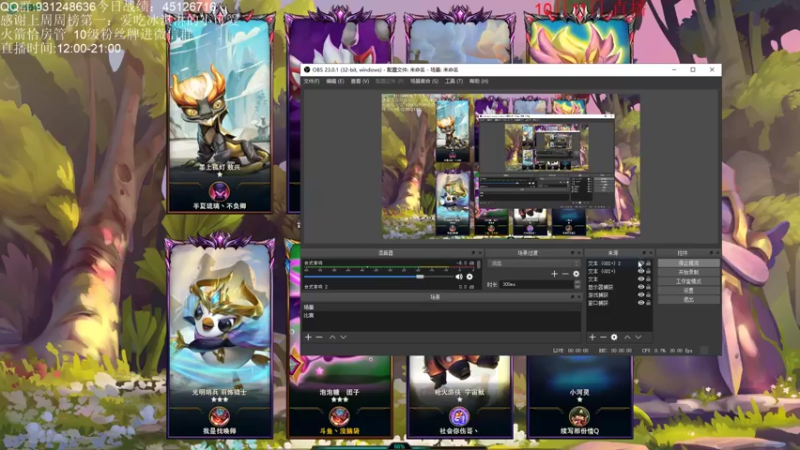The image size is (800, 450).
Task: Open the mixer channel settings gear
Action: [469, 277]
